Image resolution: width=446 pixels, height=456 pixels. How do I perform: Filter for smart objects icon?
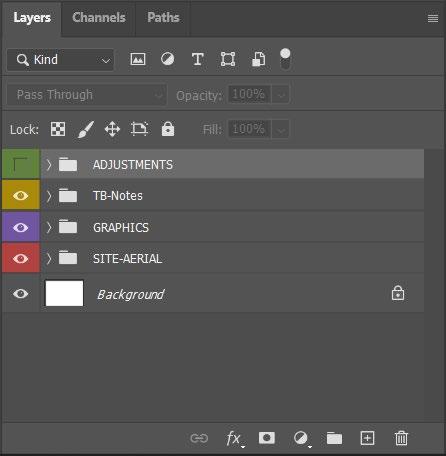coord(258,59)
